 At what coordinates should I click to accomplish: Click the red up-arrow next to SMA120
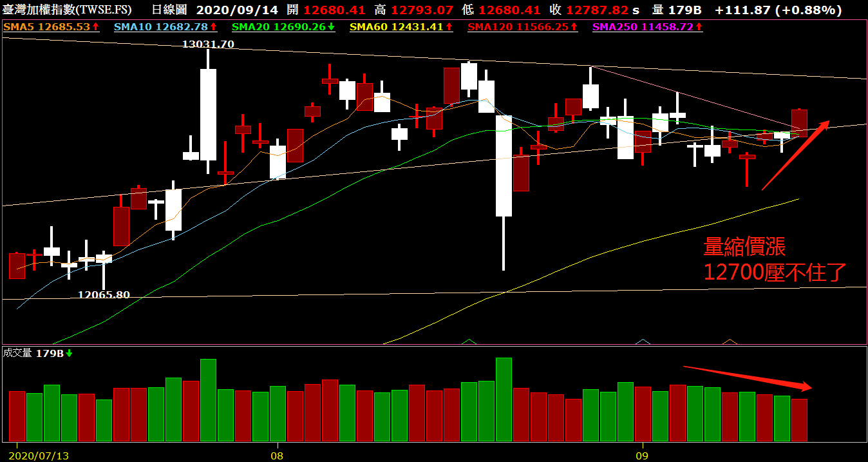(574, 27)
